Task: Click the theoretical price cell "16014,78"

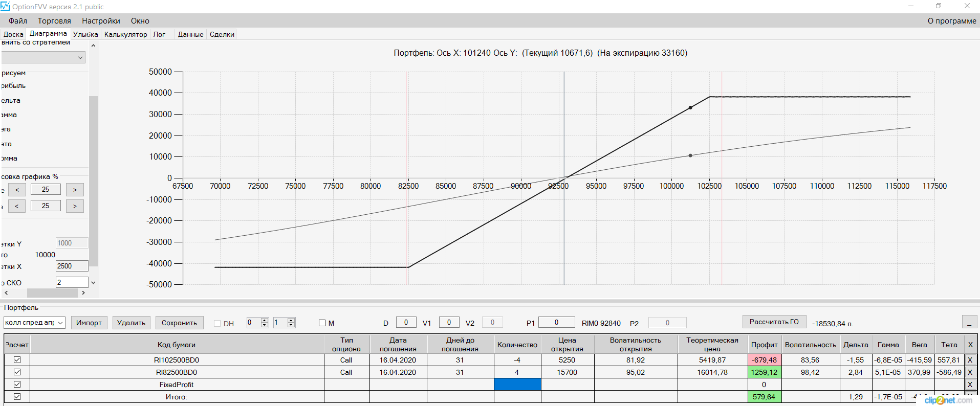Action: [712, 372]
